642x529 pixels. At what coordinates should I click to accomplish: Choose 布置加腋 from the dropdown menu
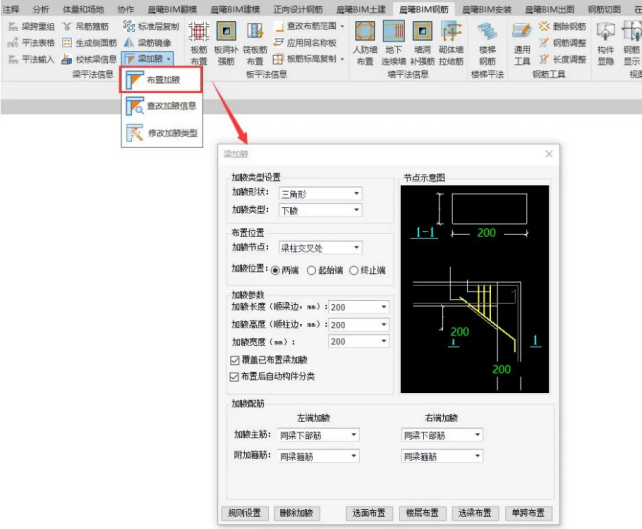coord(161,80)
